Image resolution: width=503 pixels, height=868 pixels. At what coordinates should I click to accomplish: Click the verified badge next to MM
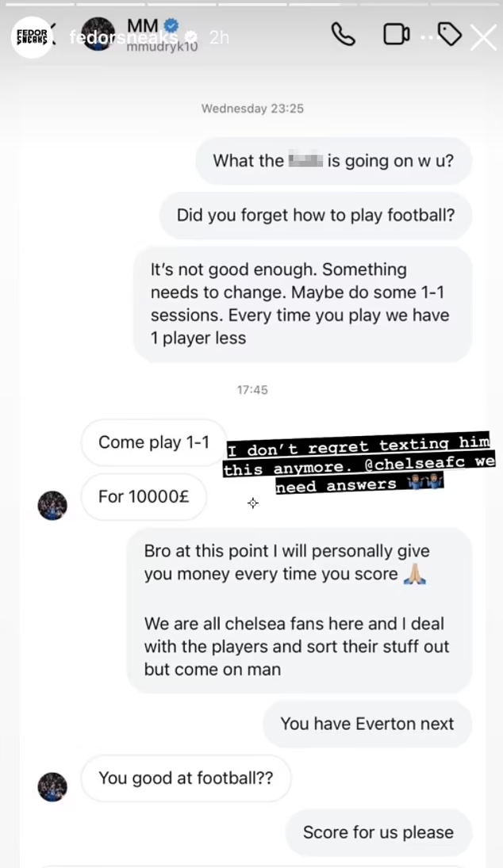click(170, 27)
